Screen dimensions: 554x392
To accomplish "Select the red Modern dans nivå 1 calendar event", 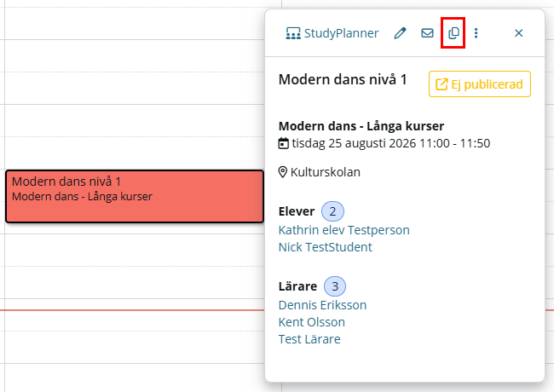I will coord(135,196).
